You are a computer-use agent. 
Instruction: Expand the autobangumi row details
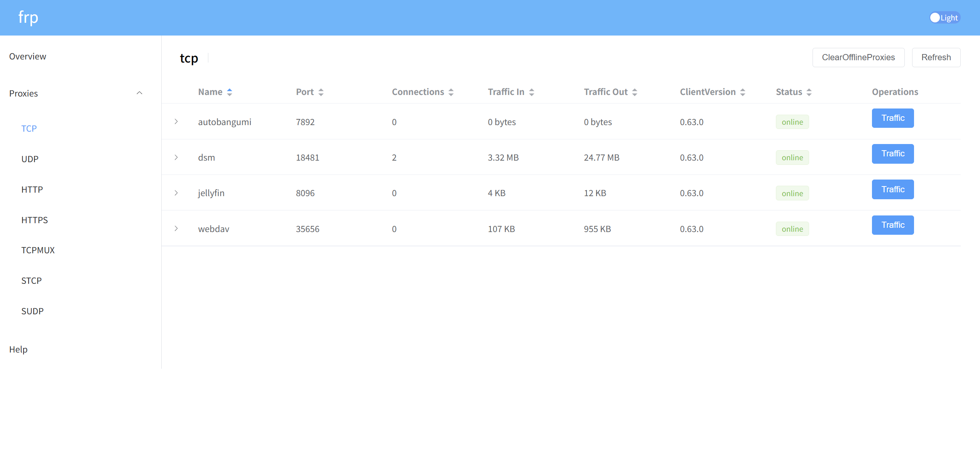(176, 122)
